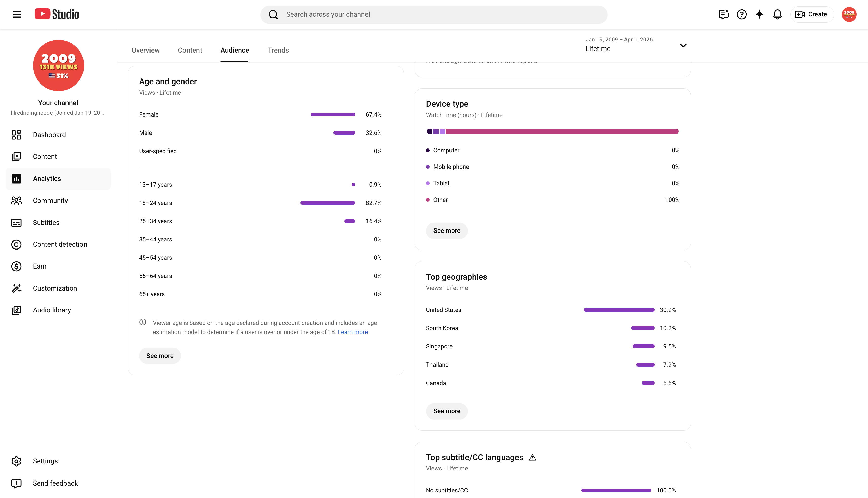
Task: Follow the Learn more link
Action: pos(353,332)
